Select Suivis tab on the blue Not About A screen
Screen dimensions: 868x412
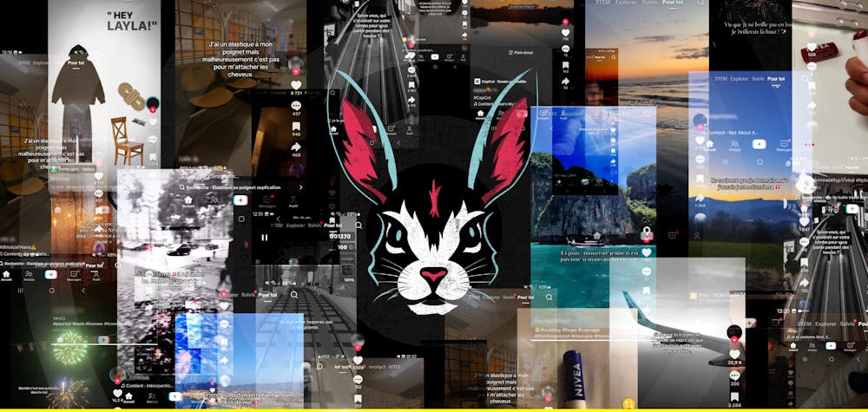click(758, 79)
